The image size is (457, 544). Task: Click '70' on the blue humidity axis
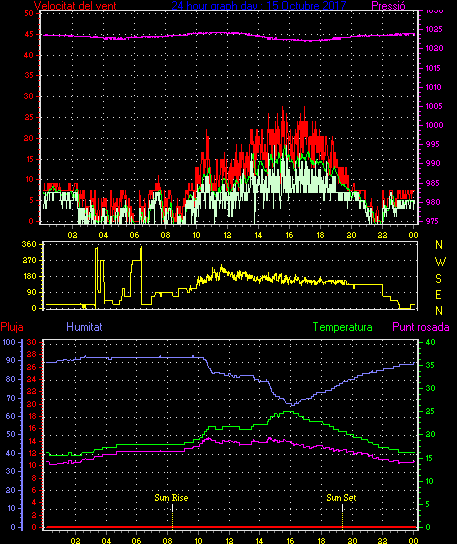[11, 398]
